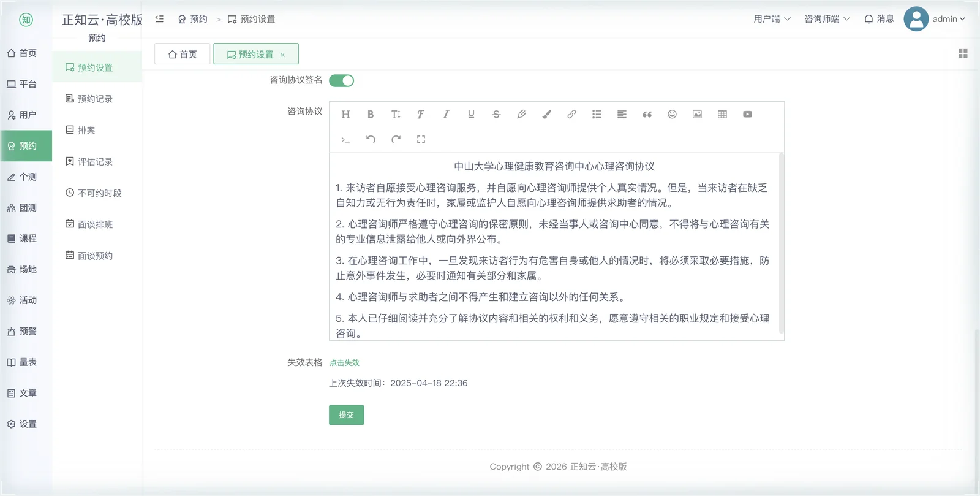Viewport: 980px width, 496px height.
Task: Open 消息 notifications
Action: click(879, 19)
